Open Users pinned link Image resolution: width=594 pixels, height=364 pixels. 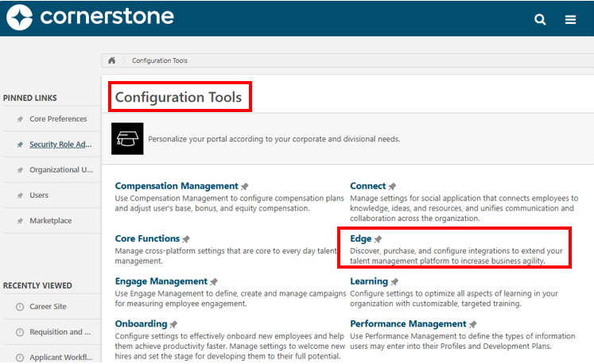39,195
